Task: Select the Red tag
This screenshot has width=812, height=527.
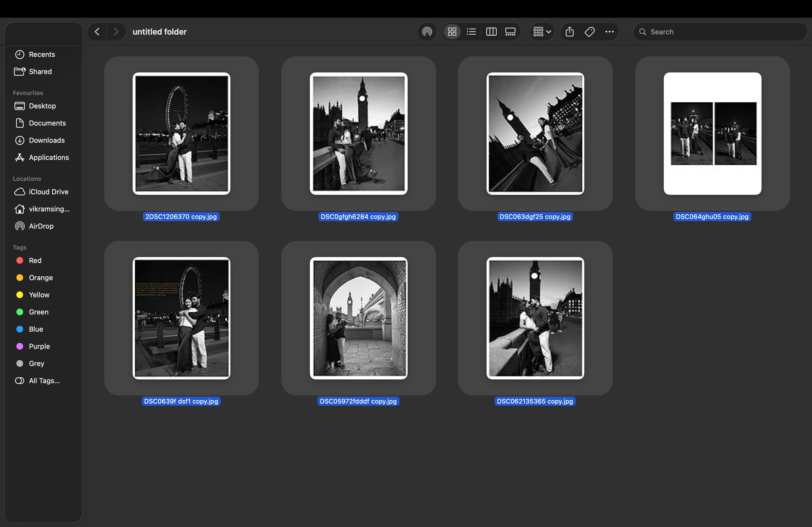Action: click(35, 261)
